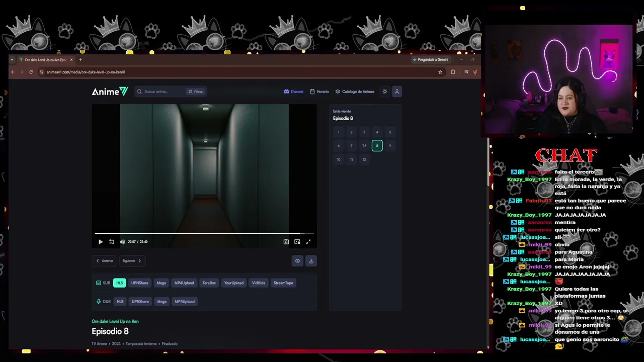Jump to episode 9 in episode list
The width and height of the screenshot is (644, 362).
(390, 146)
